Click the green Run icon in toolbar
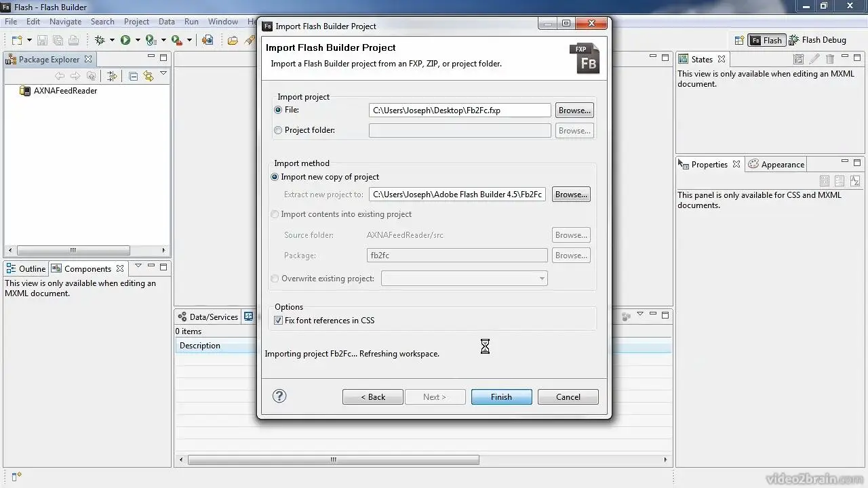This screenshot has height=488, width=868. pos(125,41)
